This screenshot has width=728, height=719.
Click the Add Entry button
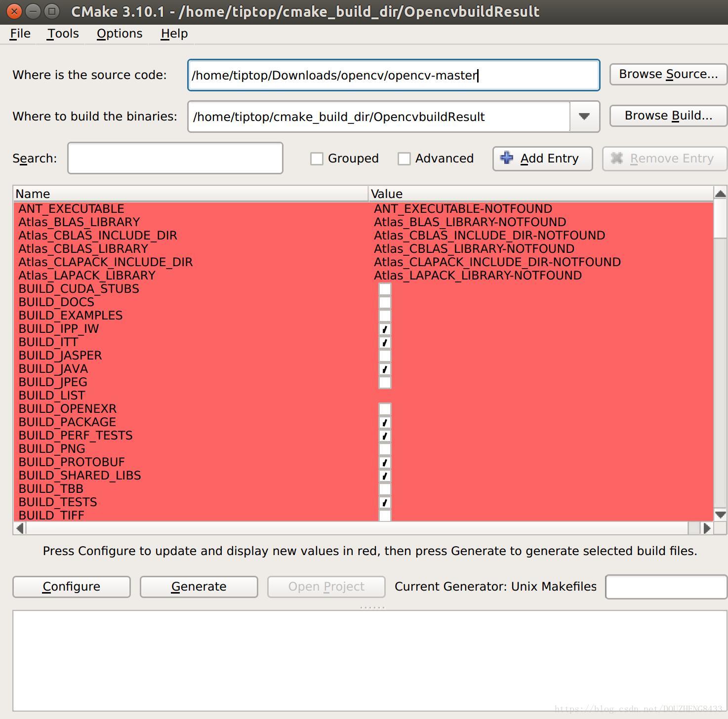[x=542, y=159]
